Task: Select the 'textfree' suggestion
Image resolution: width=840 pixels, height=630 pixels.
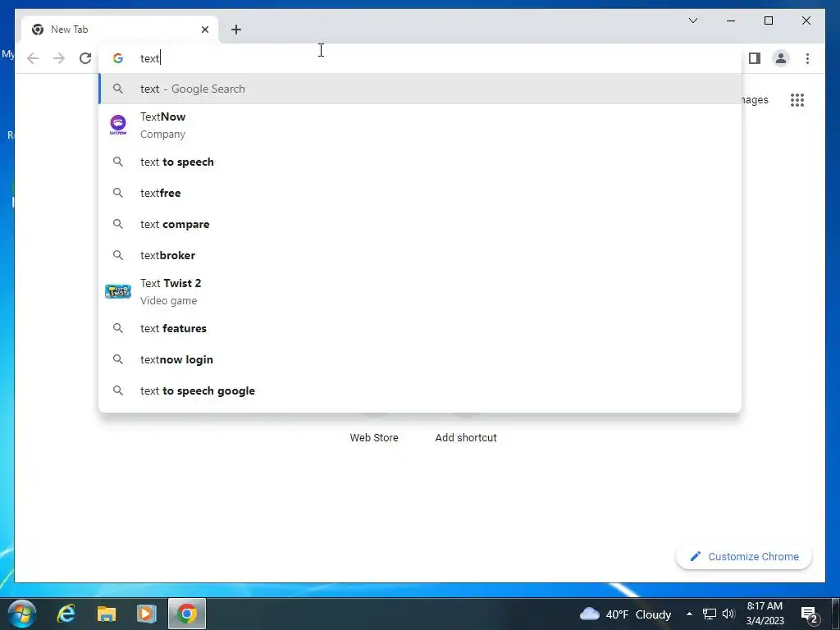Action: pyautogui.click(x=421, y=193)
